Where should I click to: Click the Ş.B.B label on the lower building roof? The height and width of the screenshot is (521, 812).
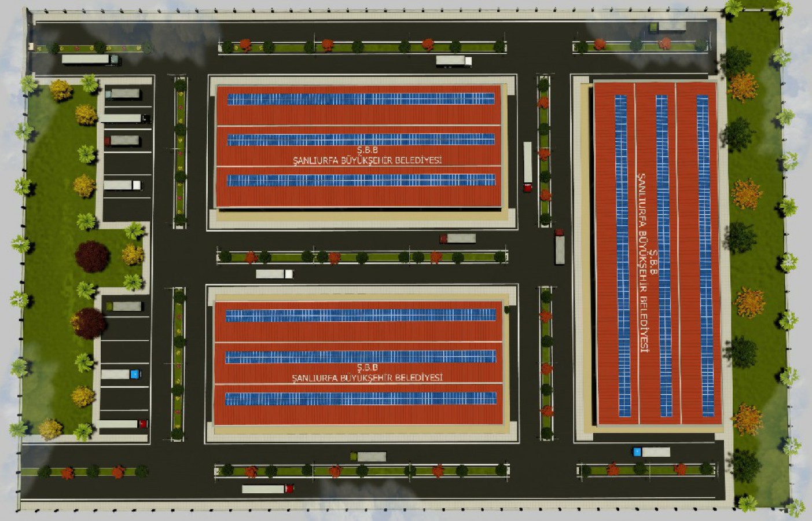(x=368, y=368)
